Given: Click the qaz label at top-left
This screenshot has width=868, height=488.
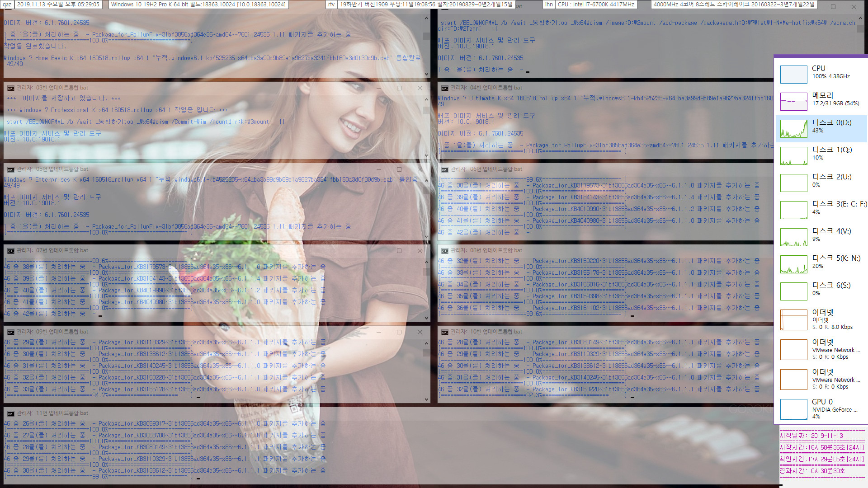Looking at the screenshot, I should click(7, 5).
